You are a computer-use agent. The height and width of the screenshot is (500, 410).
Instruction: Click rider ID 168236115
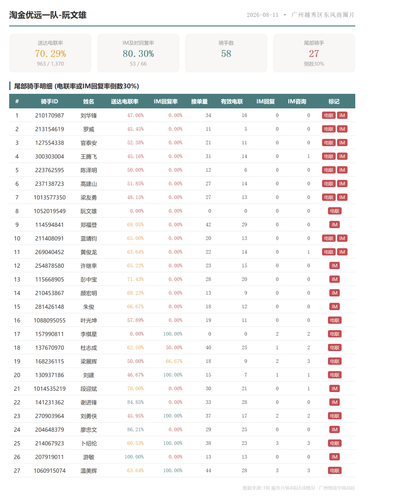pyautogui.click(x=50, y=361)
